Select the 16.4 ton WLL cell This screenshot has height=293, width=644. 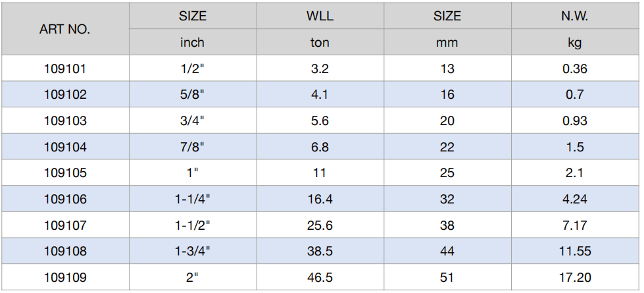click(320, 199)
